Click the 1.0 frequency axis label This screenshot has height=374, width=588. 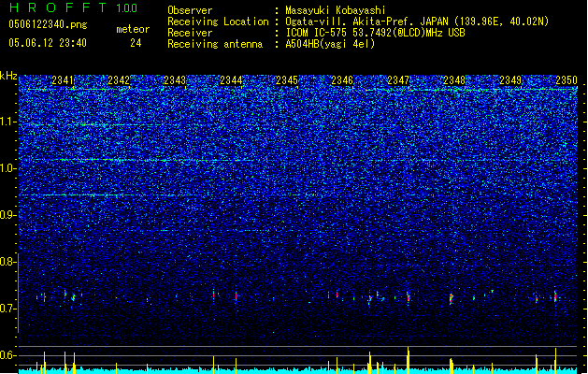point(7,168)
